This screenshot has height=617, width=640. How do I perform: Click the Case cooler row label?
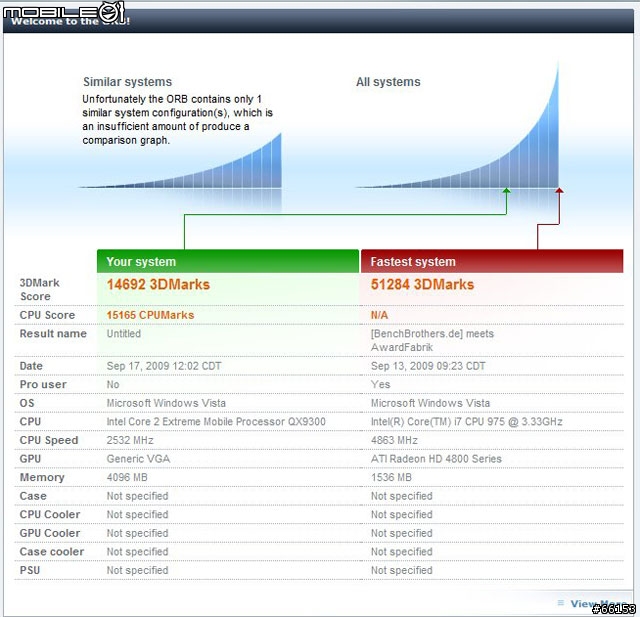[x=51, y=551]
